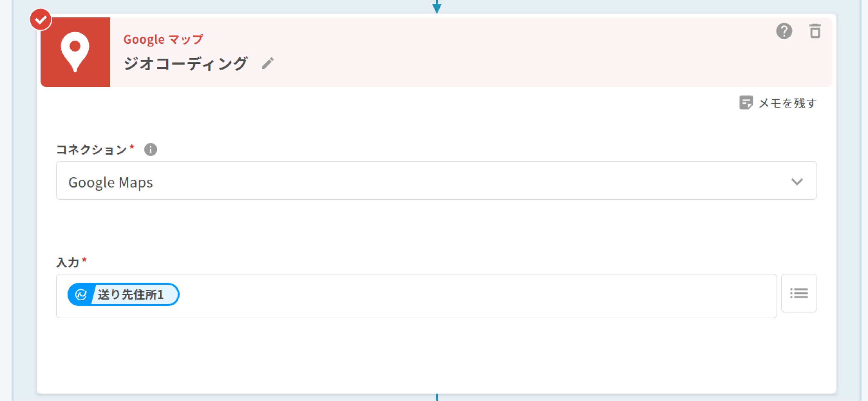Click the top flow connector arrow
This screenshot has height=401, width=868.
click(x=437, y=7)
